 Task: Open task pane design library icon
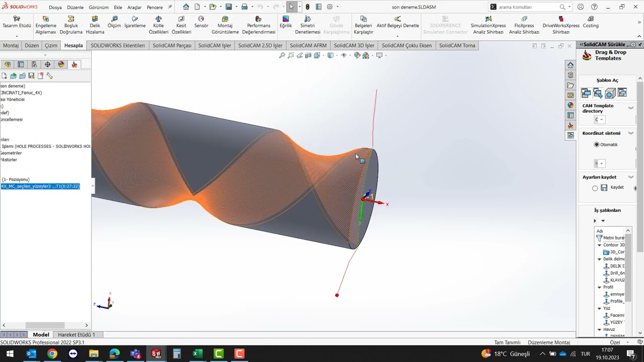point(570,75)
